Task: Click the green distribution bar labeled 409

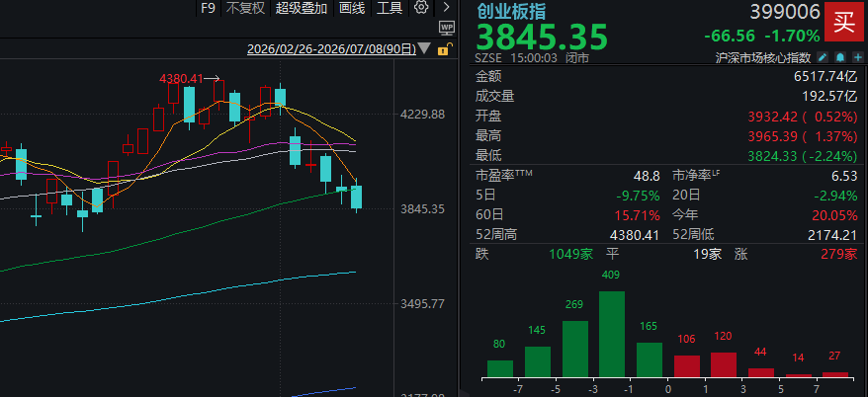Action: [x=612, y=334]
